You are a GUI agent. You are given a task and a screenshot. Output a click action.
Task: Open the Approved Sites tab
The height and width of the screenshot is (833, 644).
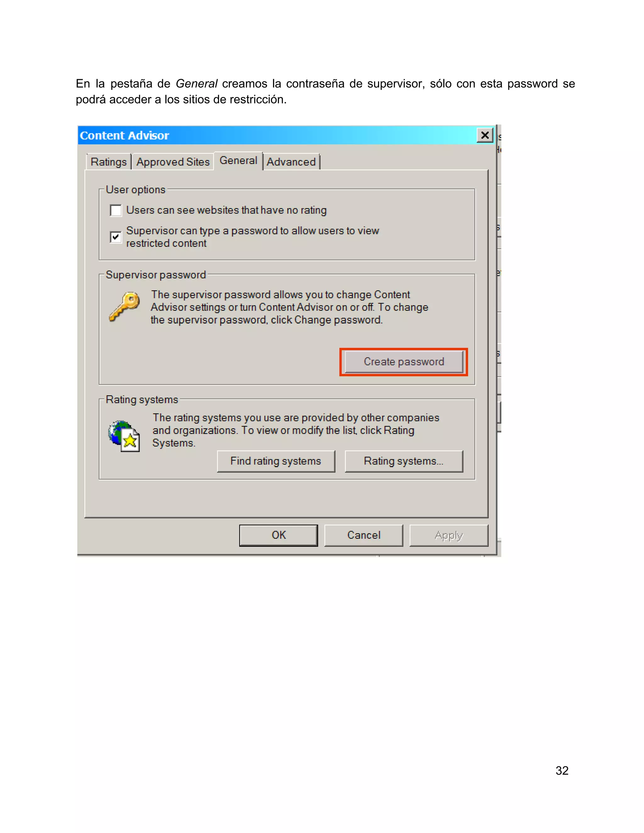coord(173,162)
